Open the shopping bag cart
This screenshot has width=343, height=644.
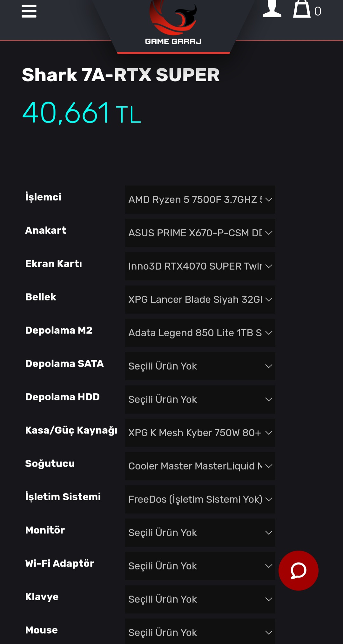302,10
